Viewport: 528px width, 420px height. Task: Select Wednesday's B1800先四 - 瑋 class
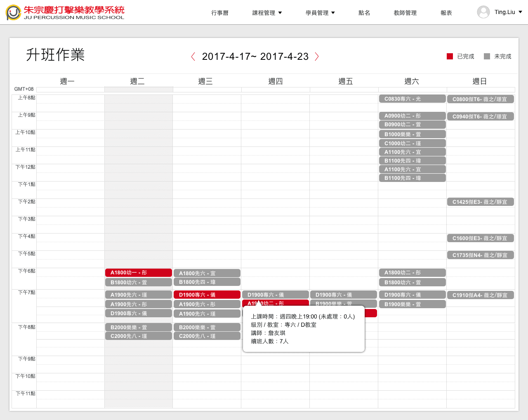pyautogui.click(x=207, y=282)
